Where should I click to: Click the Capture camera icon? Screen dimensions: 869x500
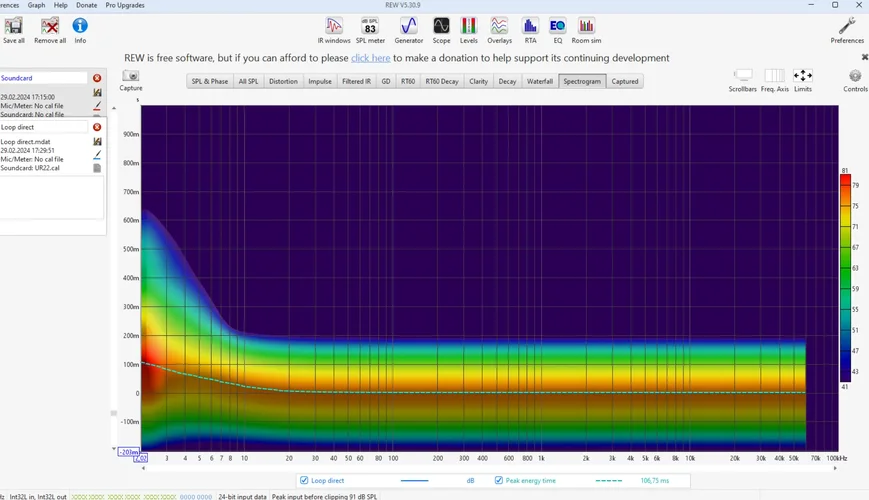pyautogui.click(x=131, y=76)
